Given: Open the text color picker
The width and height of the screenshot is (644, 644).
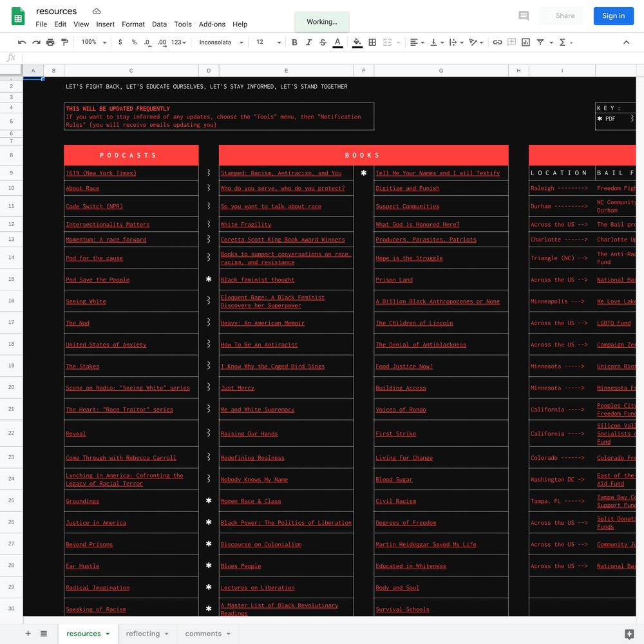Looking at the screenshot, I should (337, 43).
